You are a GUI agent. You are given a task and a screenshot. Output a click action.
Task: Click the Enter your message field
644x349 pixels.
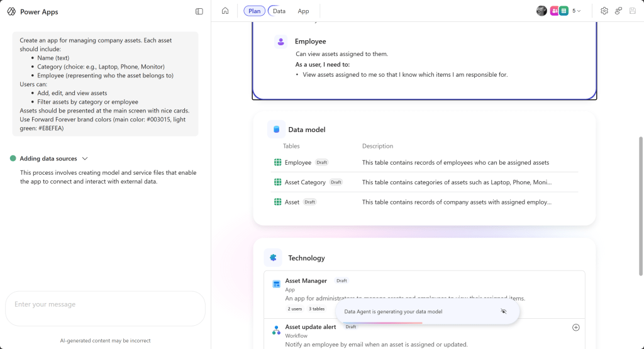(105, 305)
